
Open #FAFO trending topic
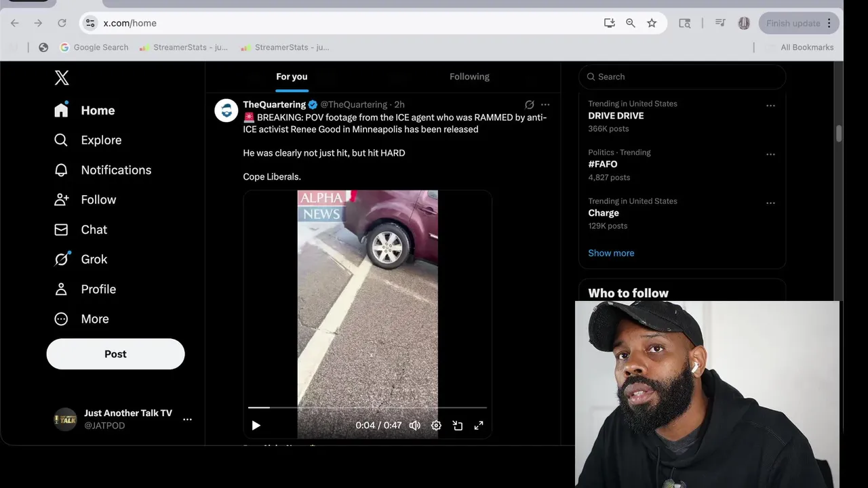point(603,165)
